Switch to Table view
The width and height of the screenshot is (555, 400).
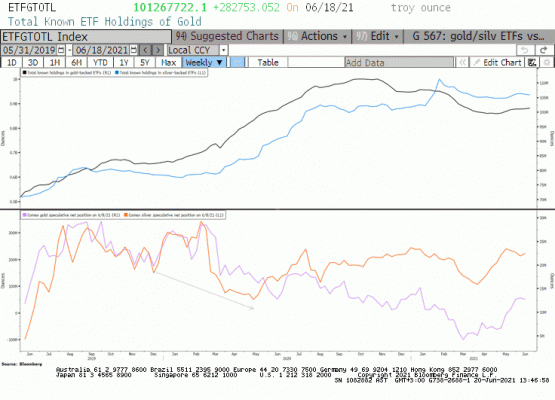point(268,63)
